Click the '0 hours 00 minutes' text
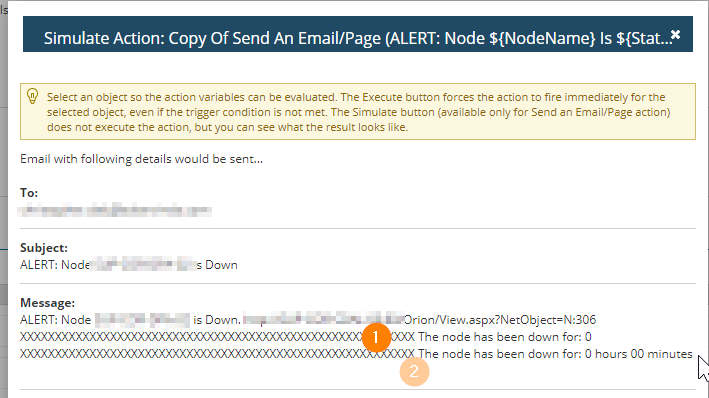Screen dimensions: 709x398 (638, 354)
